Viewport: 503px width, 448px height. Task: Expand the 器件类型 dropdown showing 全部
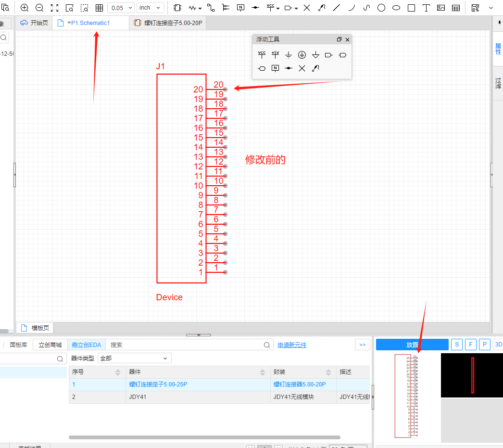click(x=134, y=358)
